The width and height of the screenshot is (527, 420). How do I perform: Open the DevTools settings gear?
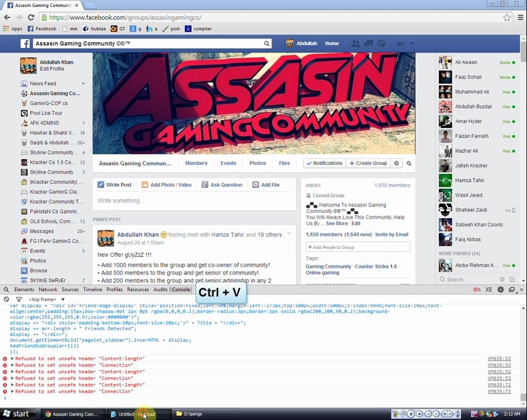501,289
